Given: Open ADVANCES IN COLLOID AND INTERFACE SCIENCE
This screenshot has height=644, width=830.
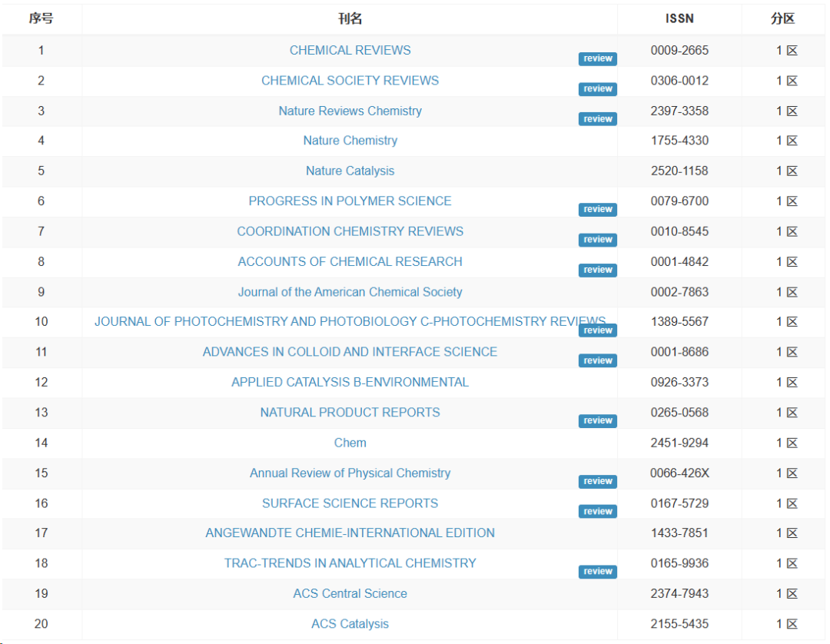Looking at the screenshot, I should click(x=350, y=352).
